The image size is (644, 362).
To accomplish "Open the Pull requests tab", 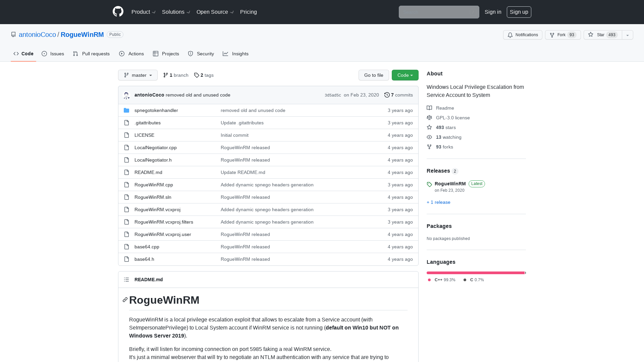I will click(91, 54).
